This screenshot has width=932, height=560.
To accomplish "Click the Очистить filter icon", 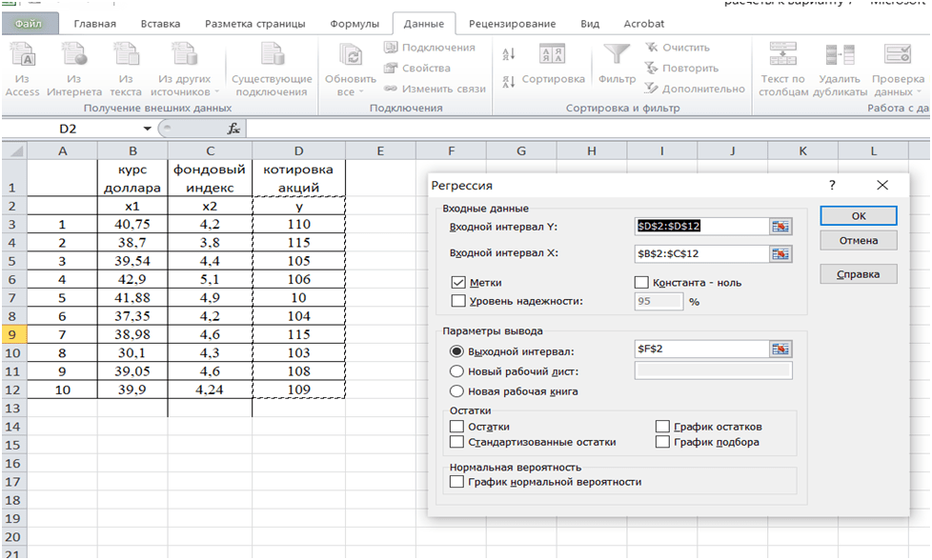I will pyautogui.click(x=652, y=48).
